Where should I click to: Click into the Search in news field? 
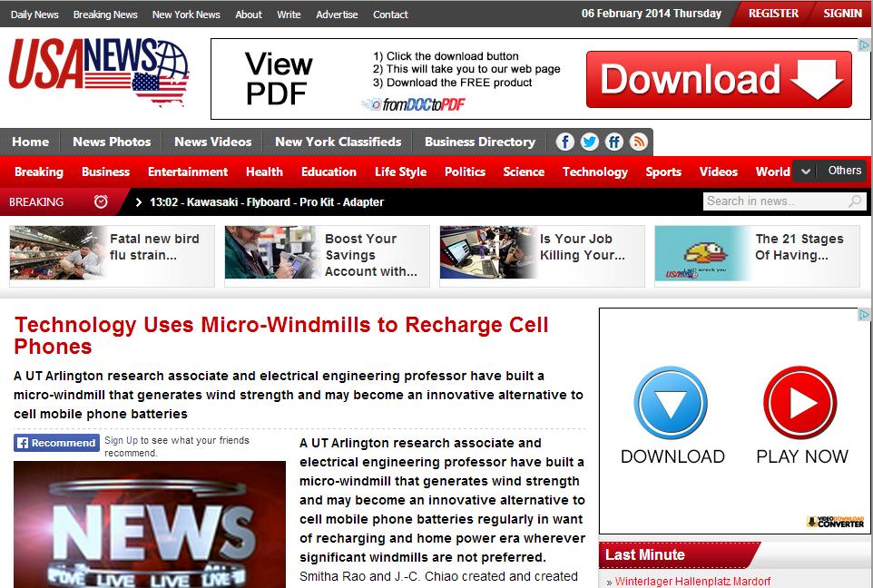click(774, 201)
